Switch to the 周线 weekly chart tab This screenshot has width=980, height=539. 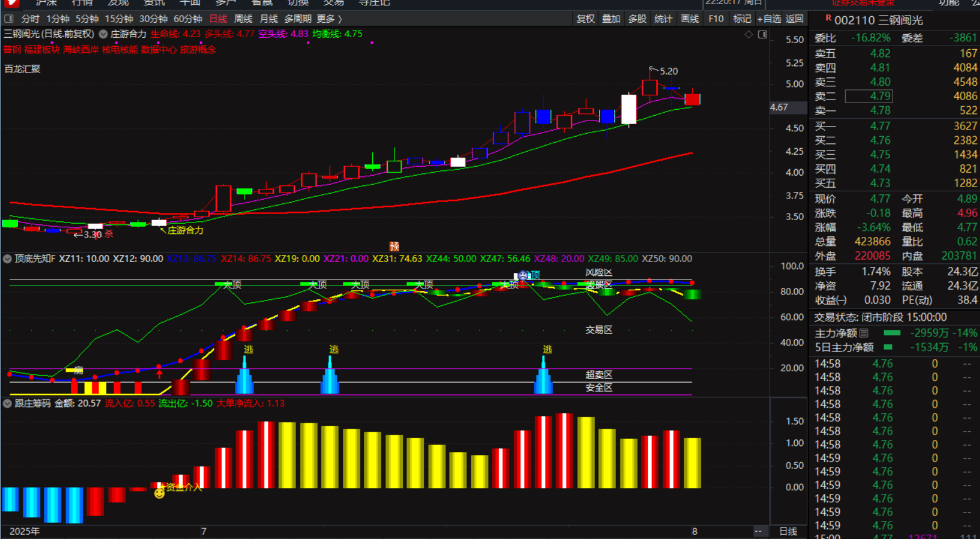click(x=243, y=19)
